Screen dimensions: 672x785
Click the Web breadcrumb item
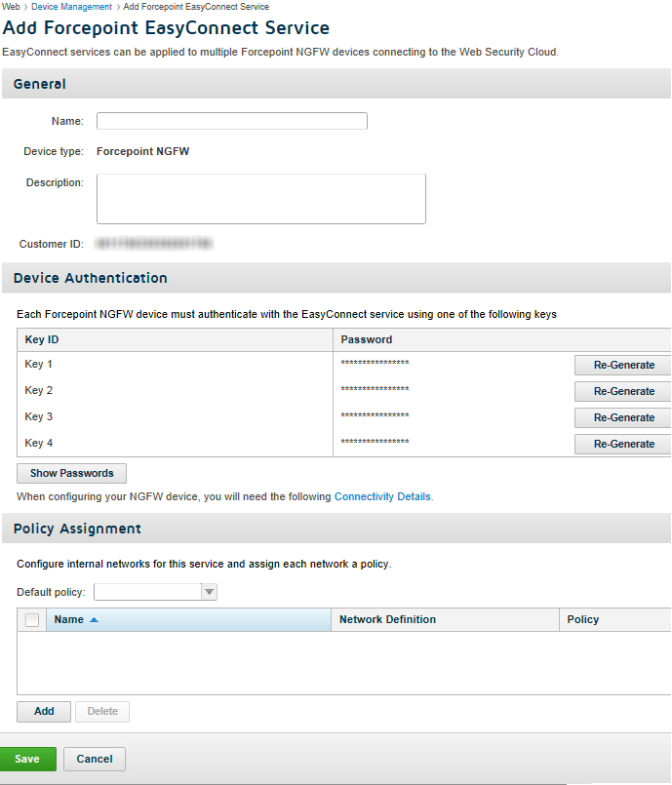pos(11,7)
